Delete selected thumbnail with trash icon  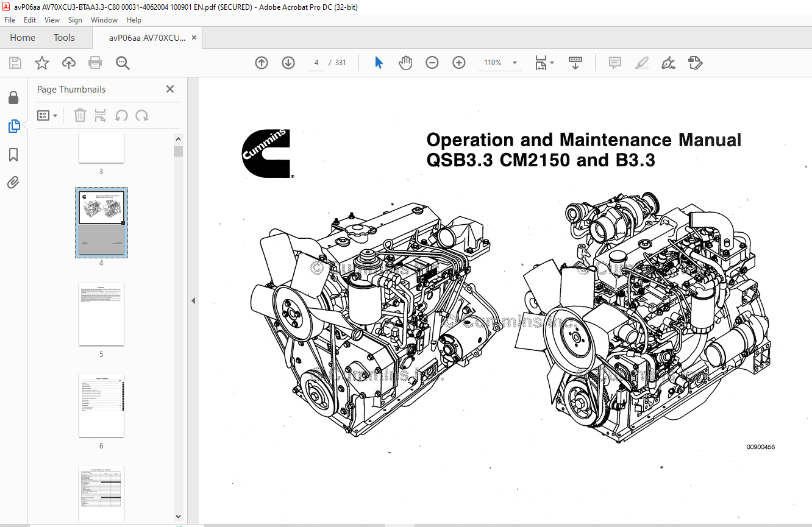[80, 115]
